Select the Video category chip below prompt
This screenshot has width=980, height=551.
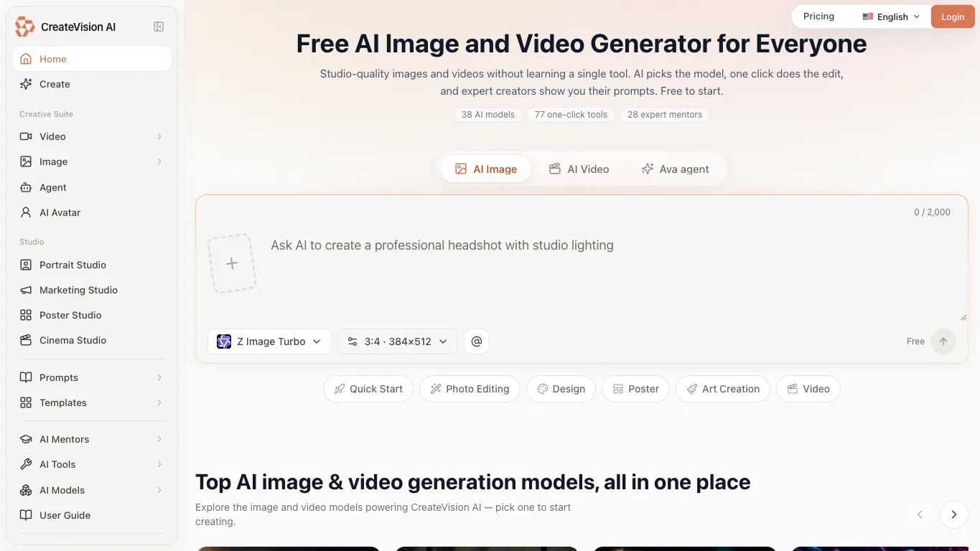tap(808, 389)
